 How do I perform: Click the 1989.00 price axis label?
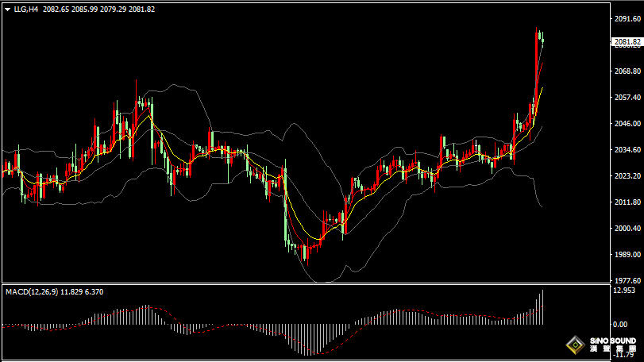pos(627,255)
